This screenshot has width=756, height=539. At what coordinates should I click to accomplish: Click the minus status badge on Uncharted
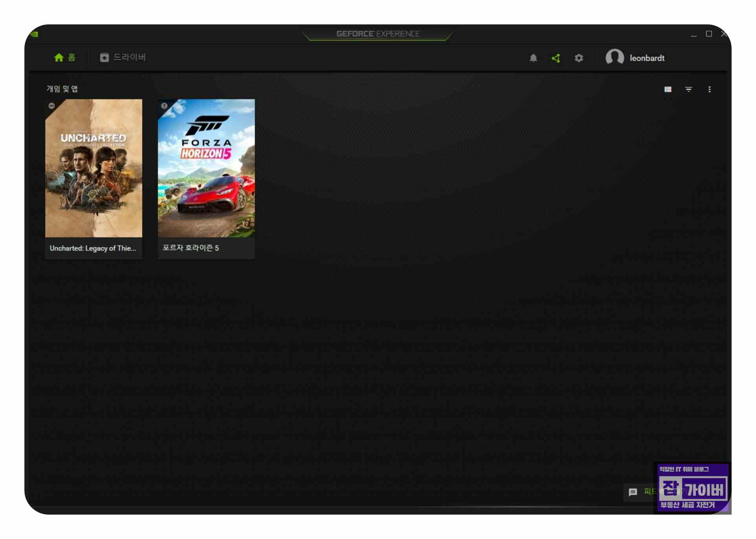pyautogui.click(x=51, y=106)
